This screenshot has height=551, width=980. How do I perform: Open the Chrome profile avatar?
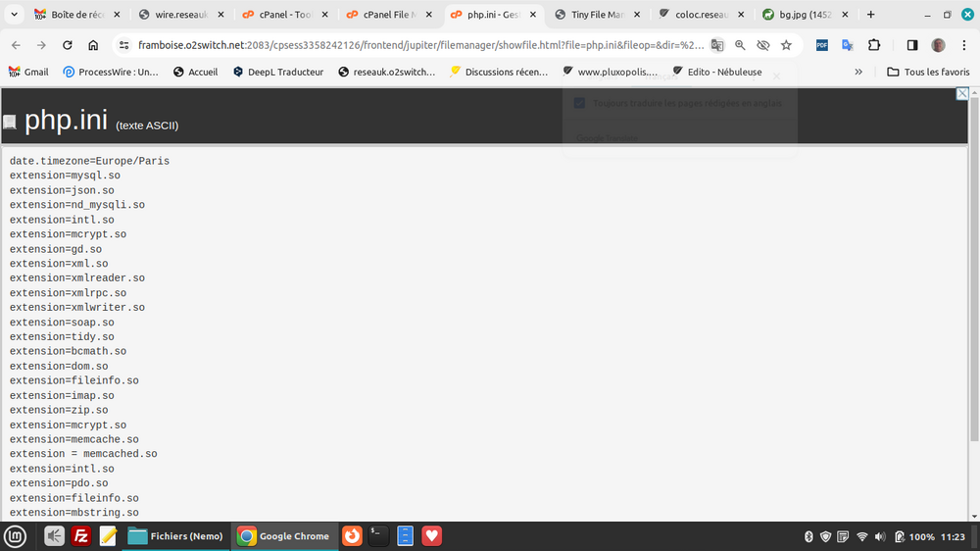(x=938, y=45)
